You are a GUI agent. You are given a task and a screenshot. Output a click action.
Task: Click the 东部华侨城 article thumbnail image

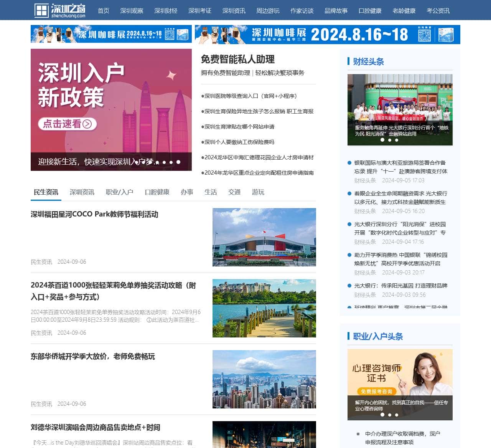click(x=264, y=379)
